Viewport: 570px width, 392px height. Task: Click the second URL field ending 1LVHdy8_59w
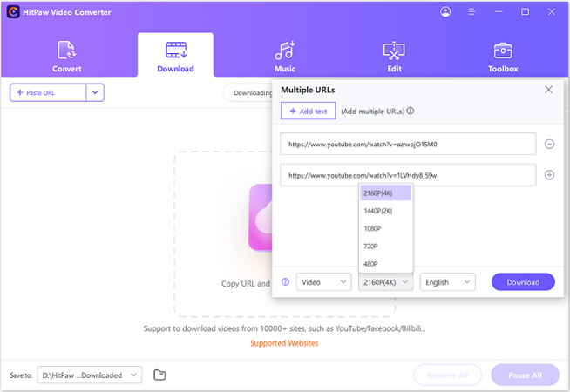tap(408, 175)
